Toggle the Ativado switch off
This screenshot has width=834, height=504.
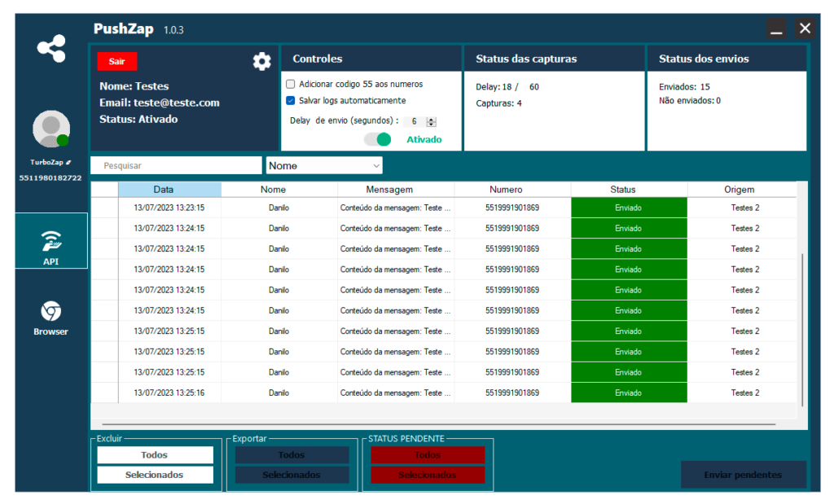click(x=378, y=139)
